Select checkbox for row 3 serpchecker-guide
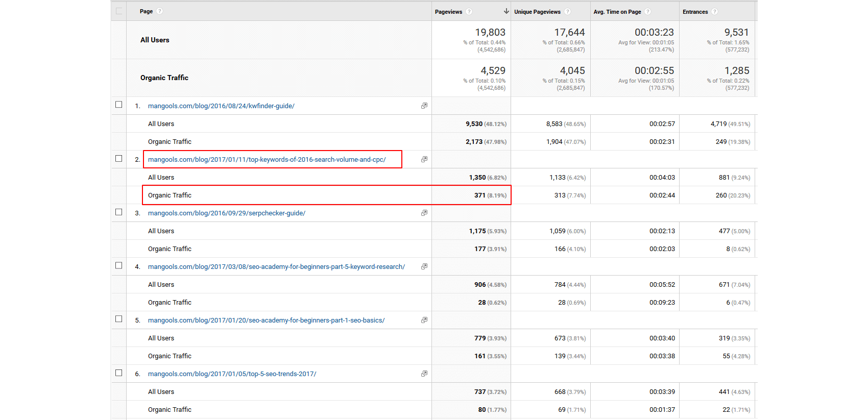 [x=119, y=212]
